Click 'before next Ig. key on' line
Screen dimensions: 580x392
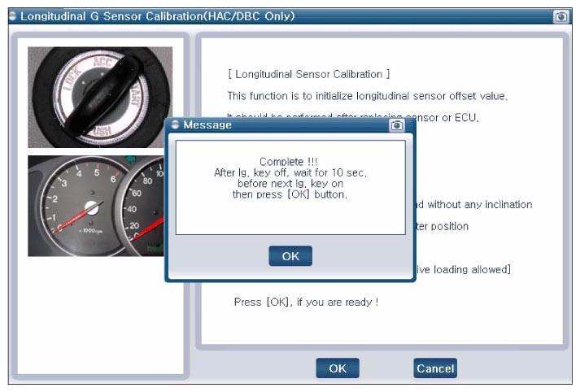290,184
